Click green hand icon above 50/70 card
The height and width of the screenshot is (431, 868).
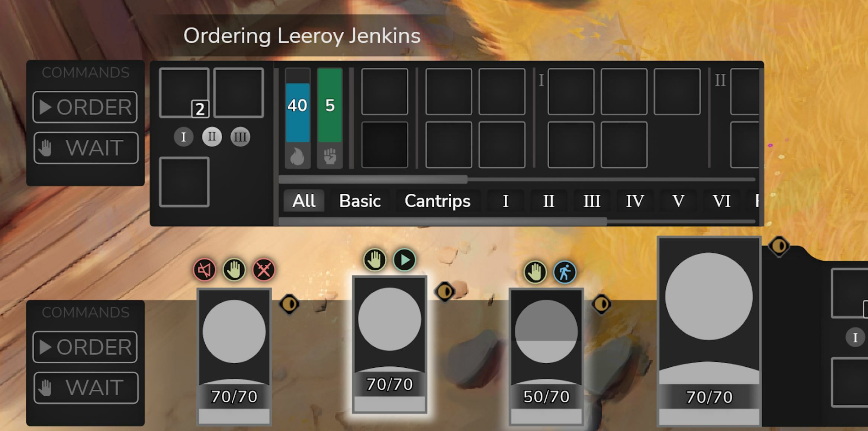pos(535,272)
